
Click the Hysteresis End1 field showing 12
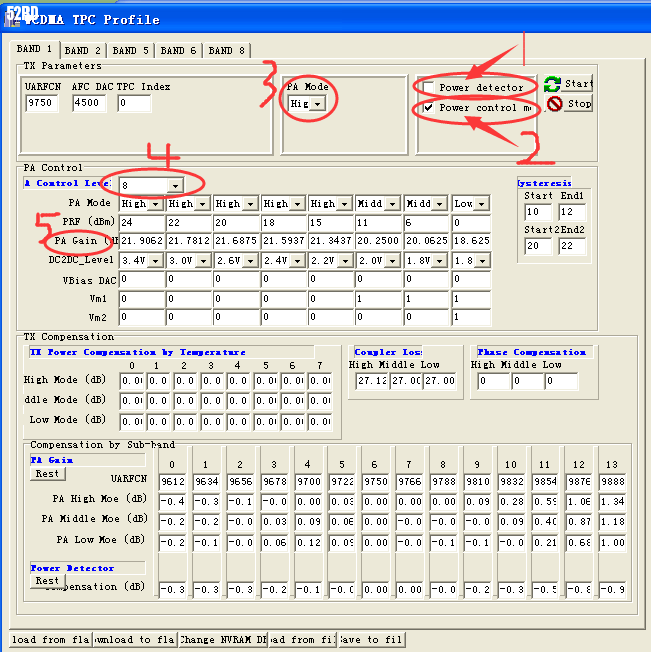pos(572,212)
